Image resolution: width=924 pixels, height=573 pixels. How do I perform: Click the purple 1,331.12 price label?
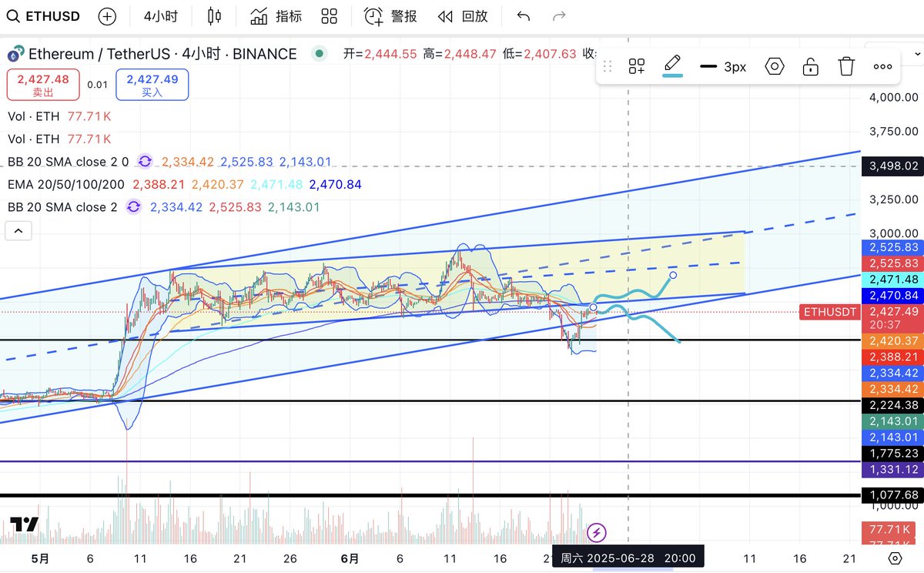point(893,469)
